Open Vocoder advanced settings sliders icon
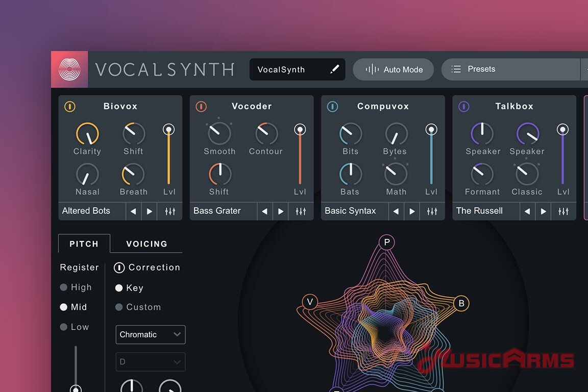588x392 pixels. click(301, 211)
